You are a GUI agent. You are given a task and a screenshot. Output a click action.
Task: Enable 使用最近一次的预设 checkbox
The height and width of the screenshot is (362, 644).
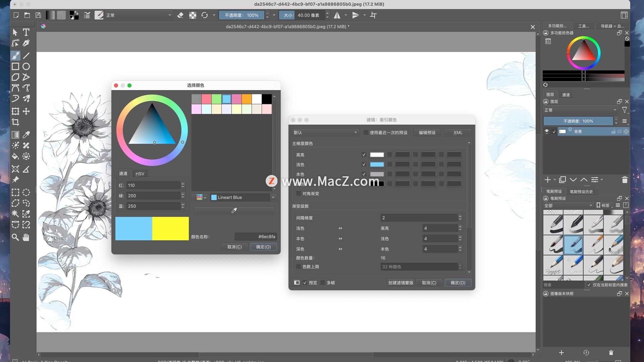(x=366, y=133)
